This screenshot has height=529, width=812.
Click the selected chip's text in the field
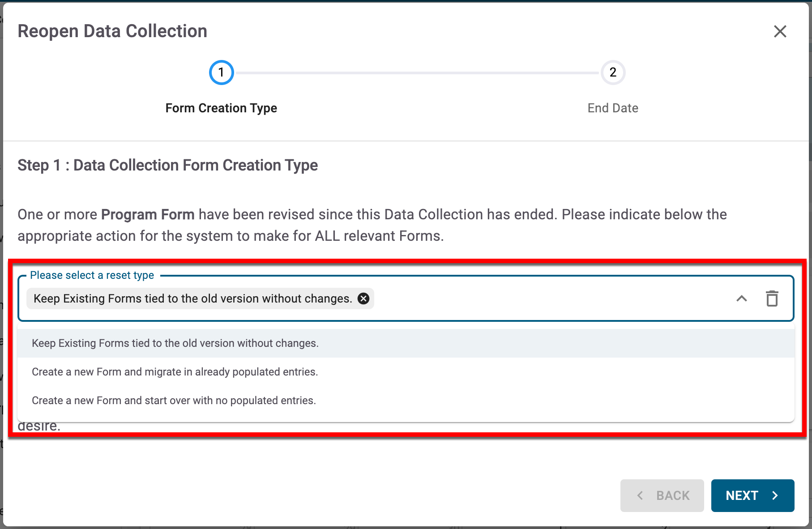click(192, 299)
